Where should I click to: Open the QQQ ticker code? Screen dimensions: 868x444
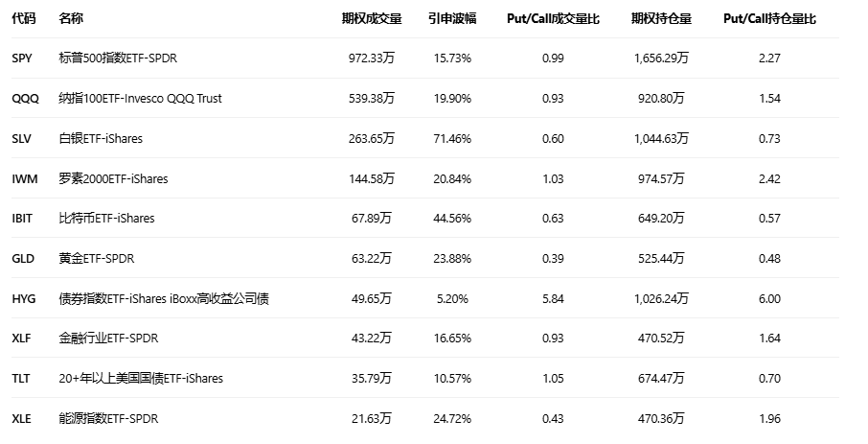25,99
